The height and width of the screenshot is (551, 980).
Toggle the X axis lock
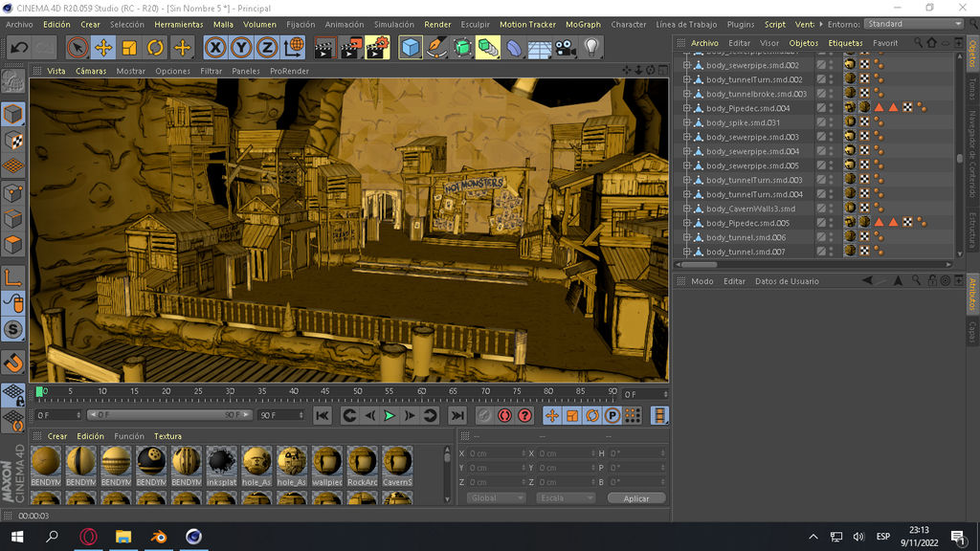tap(215, 48)
